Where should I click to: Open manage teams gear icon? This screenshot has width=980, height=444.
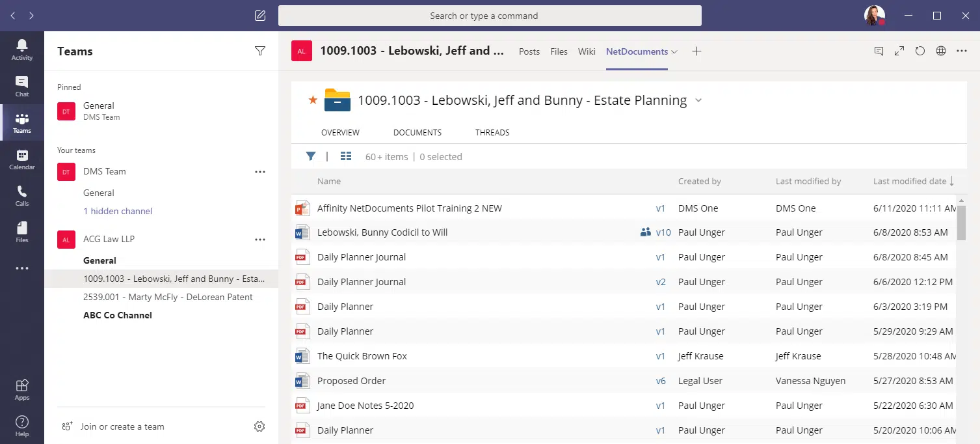tap(259, 426)
